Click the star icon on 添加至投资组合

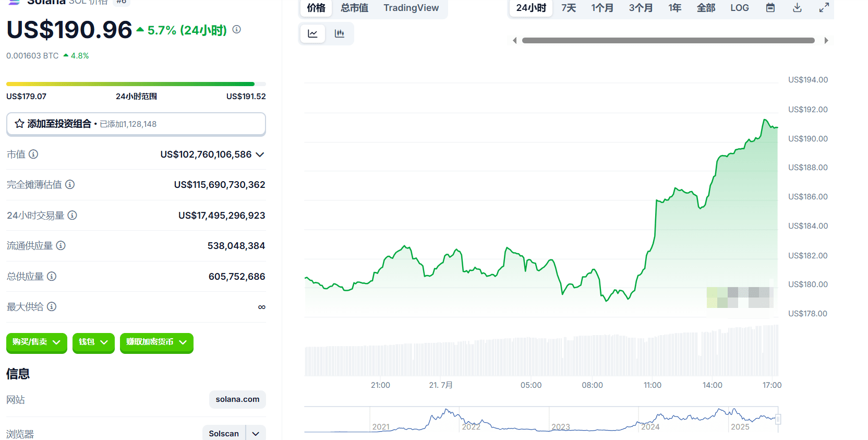(19, 124)
